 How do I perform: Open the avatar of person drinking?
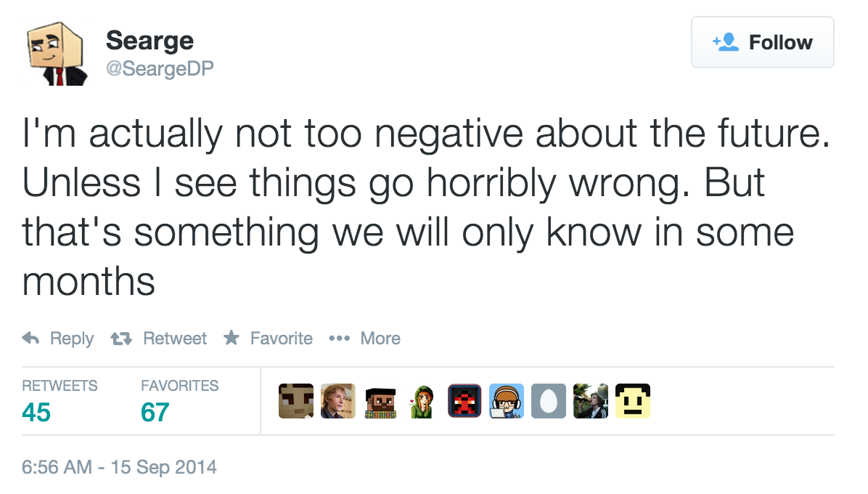pyautogui.click(x=591, y=401)
